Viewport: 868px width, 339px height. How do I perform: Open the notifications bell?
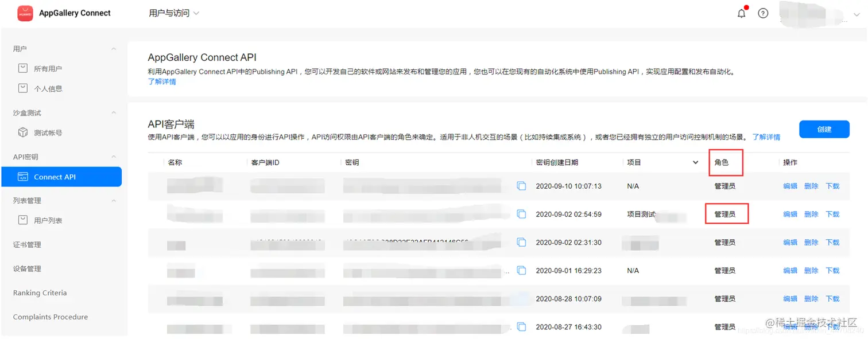[x=742, y=13]
